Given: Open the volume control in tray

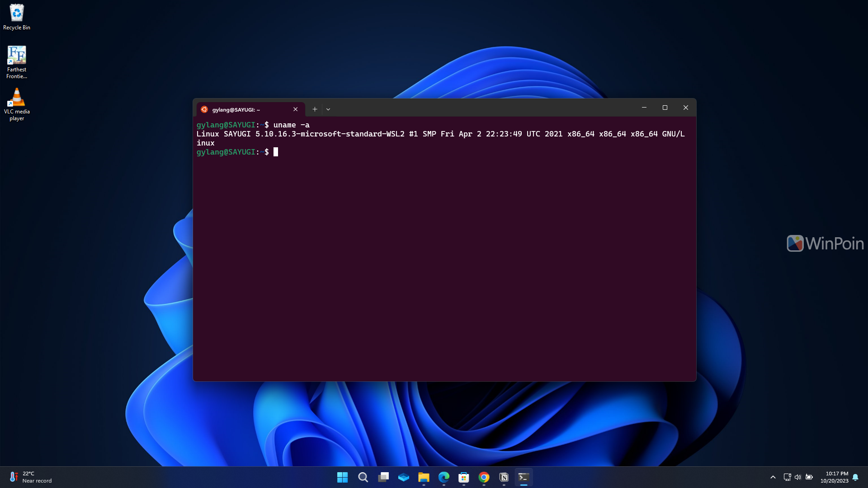Looking at the screenshot, I should pos(798,477).
